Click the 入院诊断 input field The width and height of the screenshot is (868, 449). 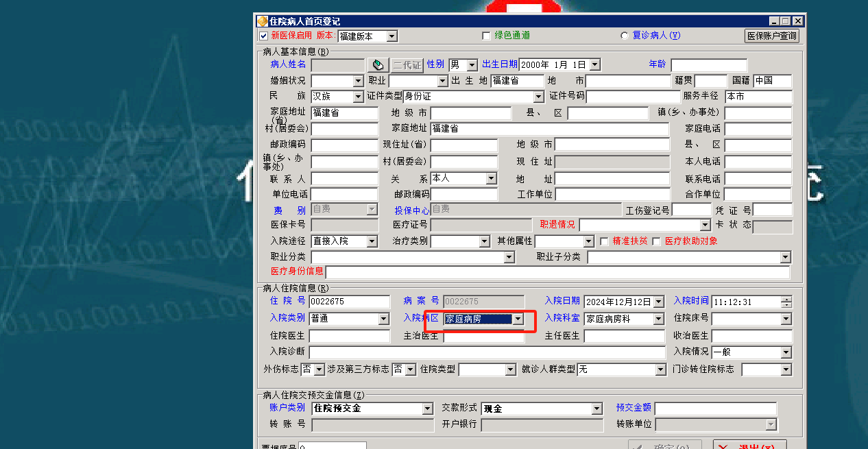[487, 352]
